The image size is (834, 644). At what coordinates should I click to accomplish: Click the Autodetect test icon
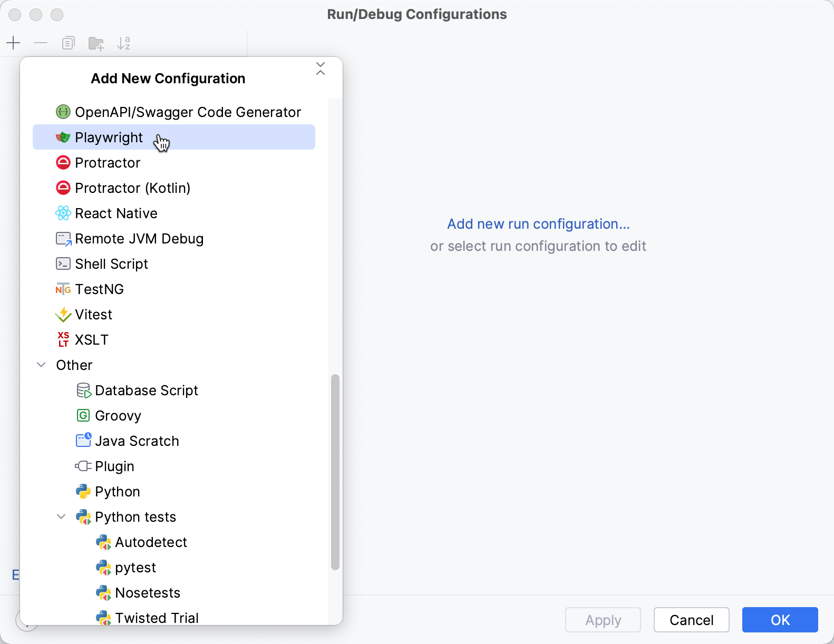[x=104, y=542]
